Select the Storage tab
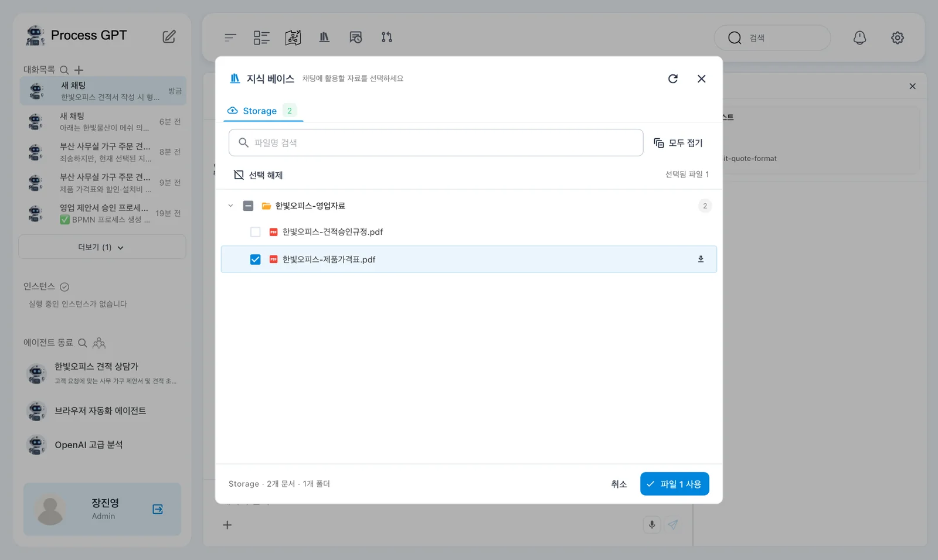The height and width of the screenshot is (560, 938). [x=262, y=111]
